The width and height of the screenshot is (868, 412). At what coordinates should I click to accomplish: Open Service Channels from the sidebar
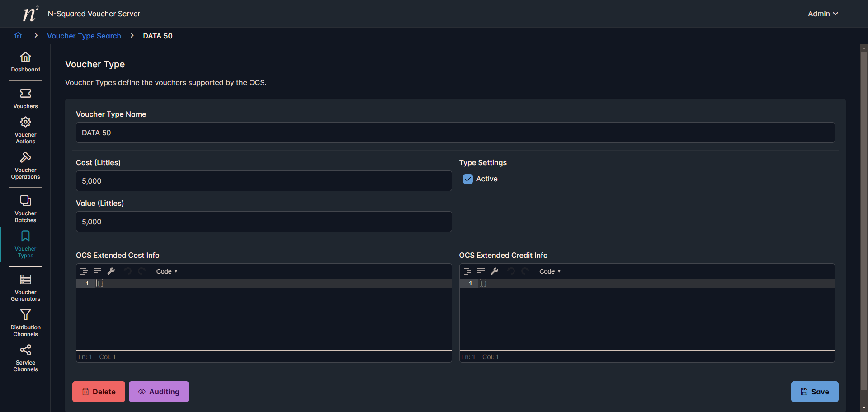tap(25, 358)
